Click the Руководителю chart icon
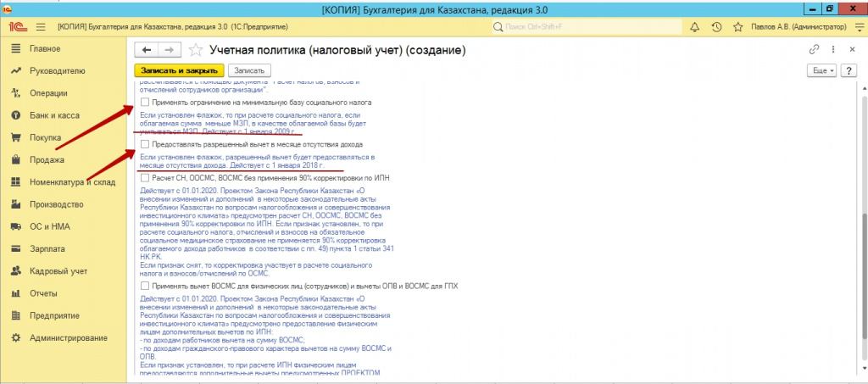This screenshot has height=384, width=868. pyautogui.click(x=16, y=71)
